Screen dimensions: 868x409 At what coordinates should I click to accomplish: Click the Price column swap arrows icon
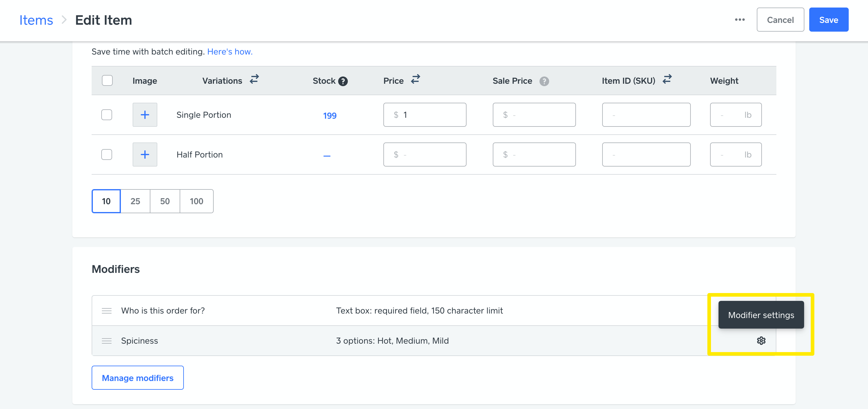[x=416, y=80]
